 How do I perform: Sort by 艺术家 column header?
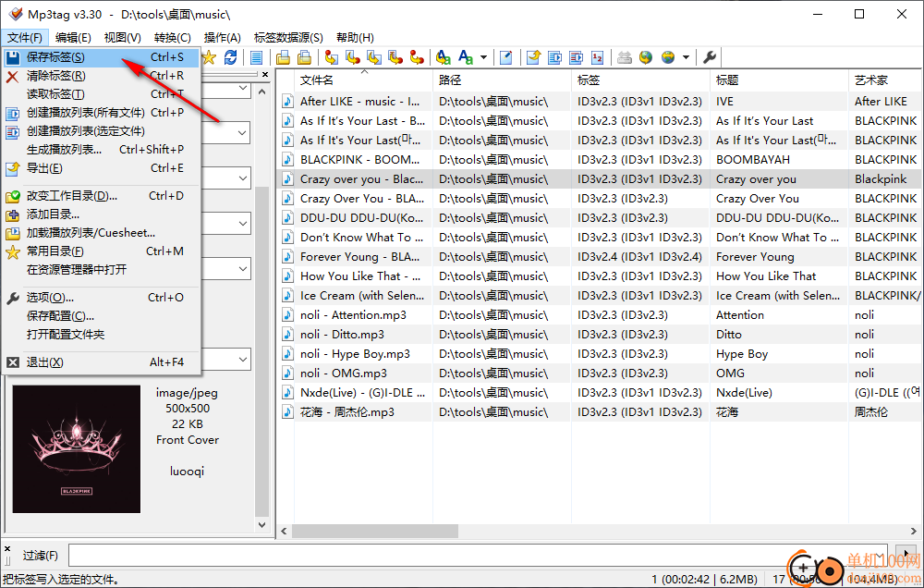click(885, 80)
